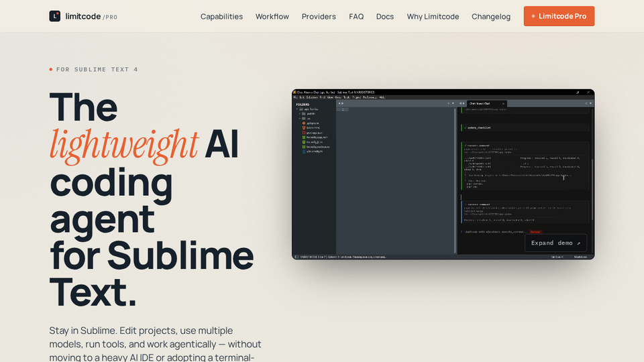Click the limitcode logo icon
The width and height of the screenshot is (644, 362).
[54, 16]
